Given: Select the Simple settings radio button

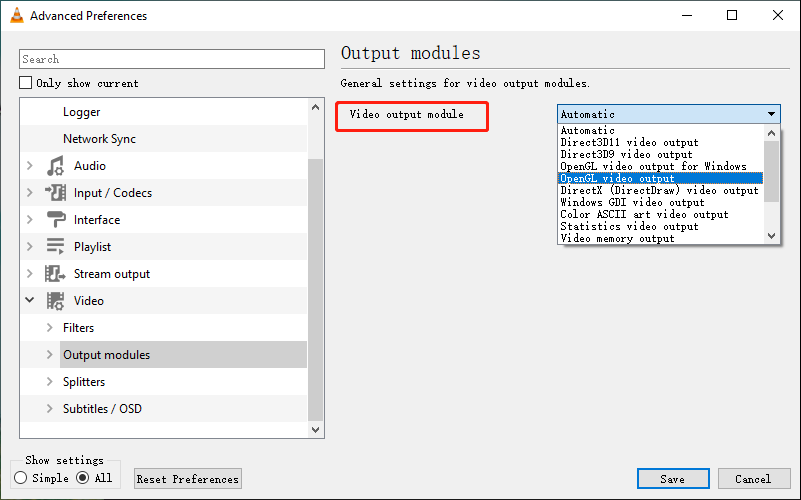Looking at the screenshot, I should pyautogui.click(x=20, y=478).
